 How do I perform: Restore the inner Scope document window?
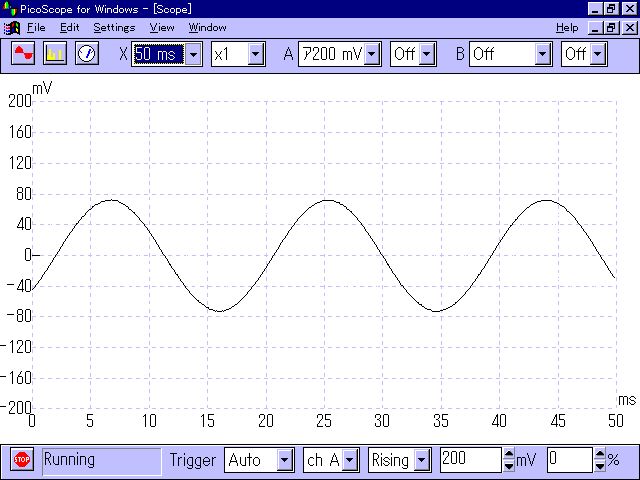(x=611, y=28)
